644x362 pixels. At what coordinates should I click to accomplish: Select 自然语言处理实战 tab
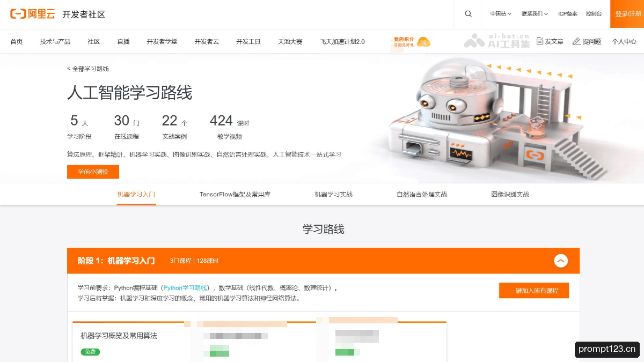(x=422, y=194)
